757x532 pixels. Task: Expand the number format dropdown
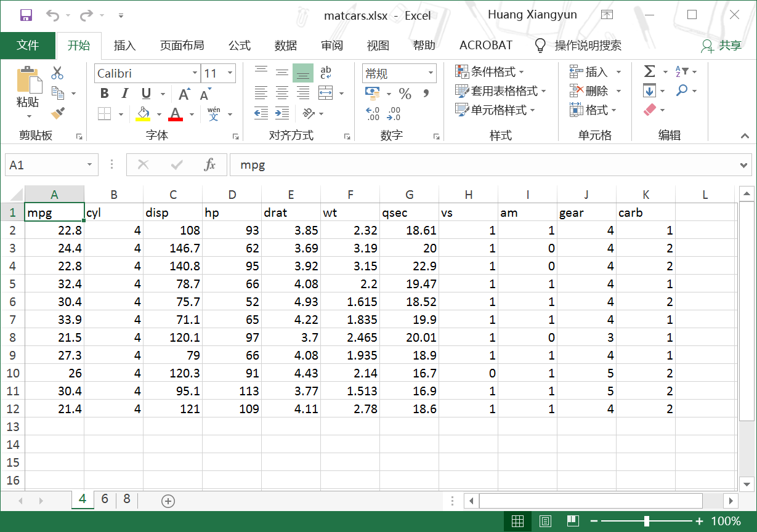(431, 73)
